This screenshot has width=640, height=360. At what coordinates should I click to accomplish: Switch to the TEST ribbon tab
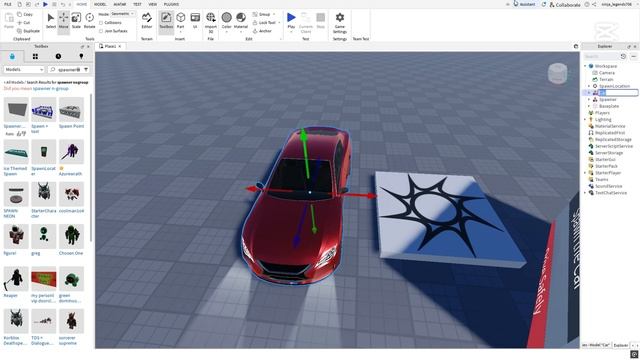tap(137, 4)
